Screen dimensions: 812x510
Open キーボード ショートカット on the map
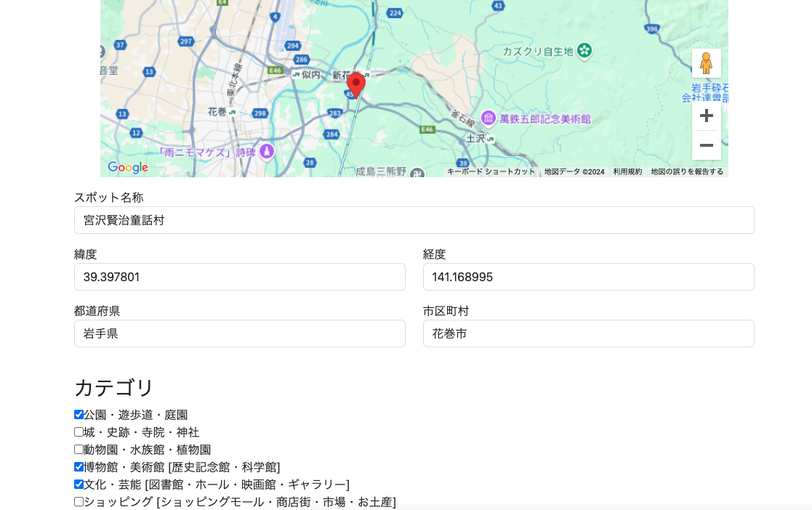pyautogui.click(x=491, y=171)
